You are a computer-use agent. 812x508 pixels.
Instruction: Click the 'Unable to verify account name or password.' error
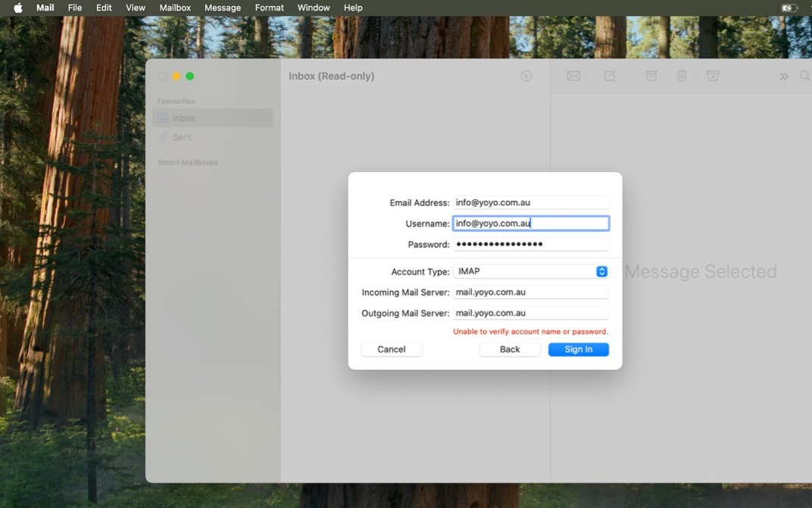(531, 332)
